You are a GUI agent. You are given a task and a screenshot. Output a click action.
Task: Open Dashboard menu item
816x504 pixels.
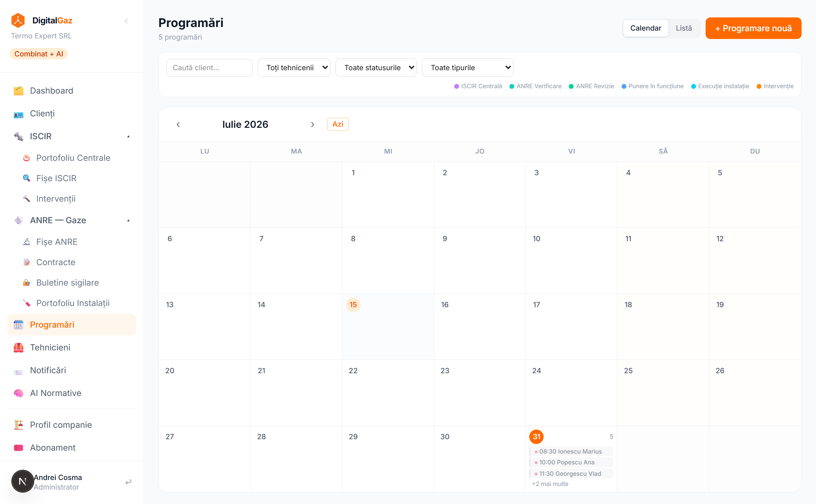[x=72, y=91]
